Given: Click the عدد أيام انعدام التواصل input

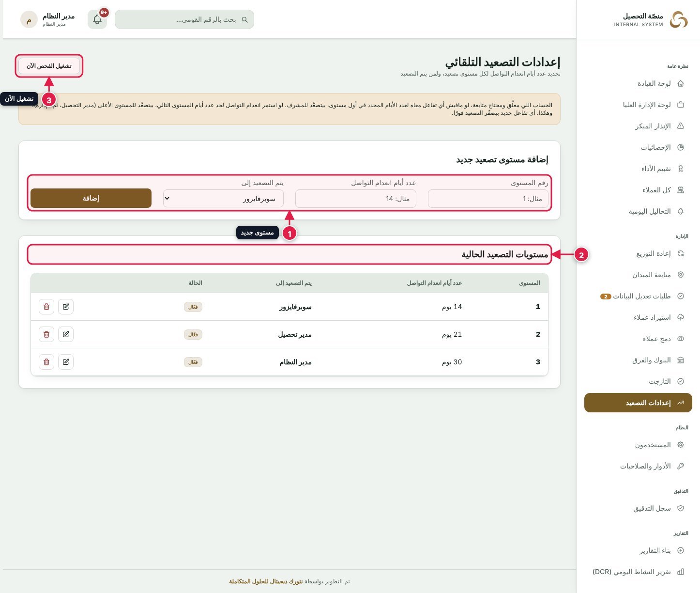Looking at the screenshot, I should (x=356, y=199).
